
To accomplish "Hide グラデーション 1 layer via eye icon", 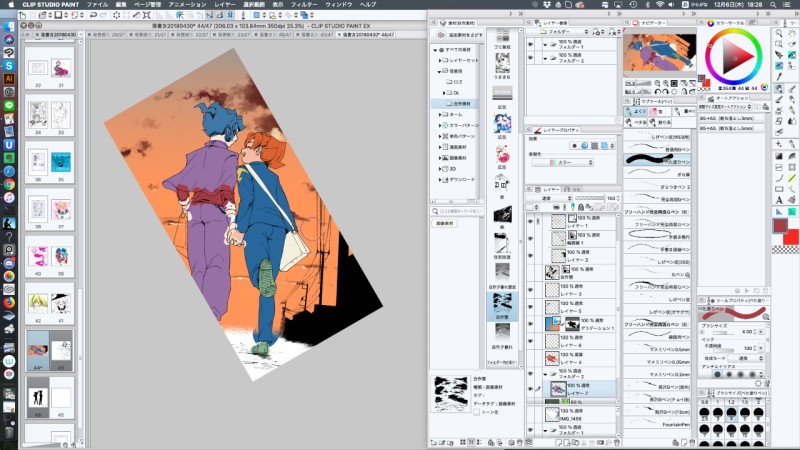I will 531,324.
